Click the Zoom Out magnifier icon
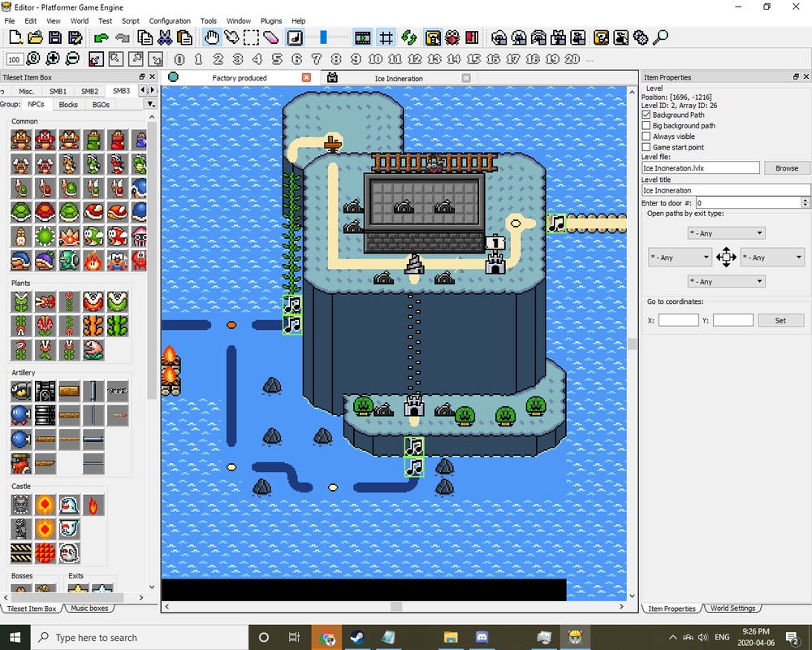Image resolution: width=812 pixels, height=650 pixels. tap(72, 58)
